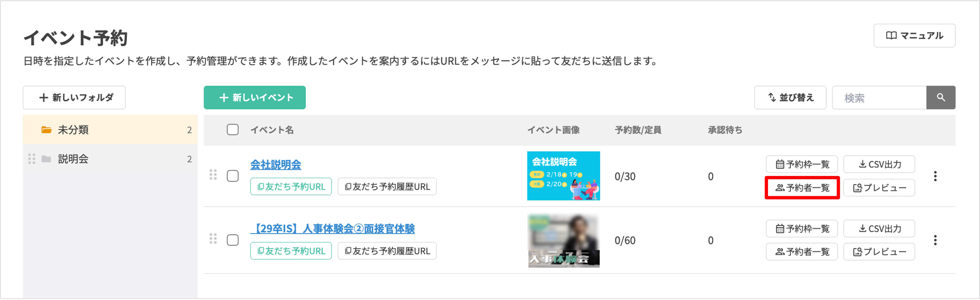Open プレビュー for 会社説明会 event
Screen dimensions: 980x300
pyautogui.click(x=879, y=188)
